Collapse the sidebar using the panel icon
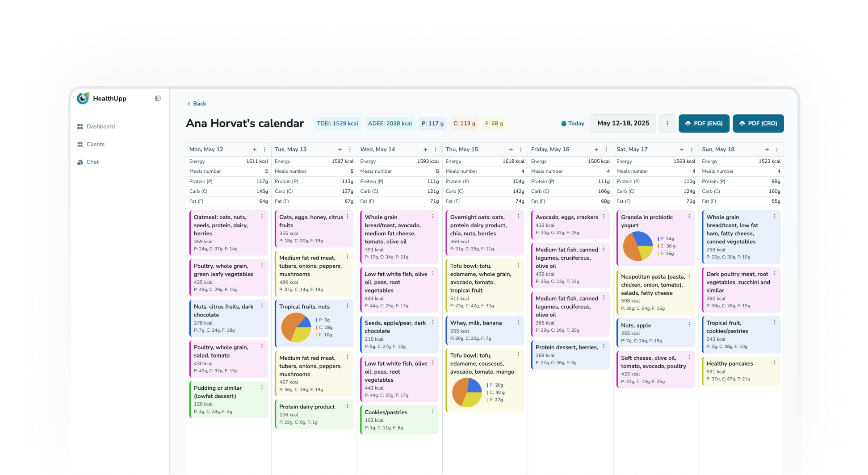The width and height of the screenshot is (868, 475). click(158, 98)
